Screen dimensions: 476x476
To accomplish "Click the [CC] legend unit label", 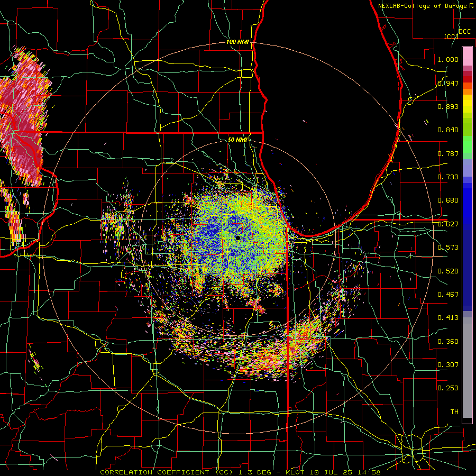I will pyautogui.click(x=451, y=36).
